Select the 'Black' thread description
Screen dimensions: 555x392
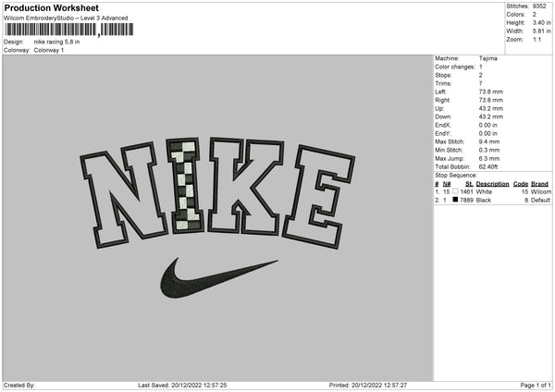484,201
